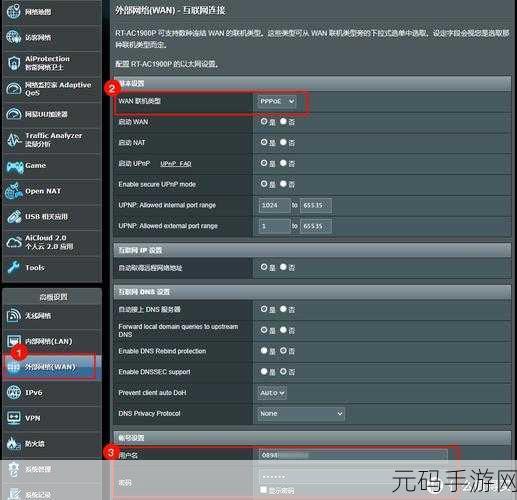517x500 pixels.
Task: Open the VPN monitor icon
Action: [14, 418]
